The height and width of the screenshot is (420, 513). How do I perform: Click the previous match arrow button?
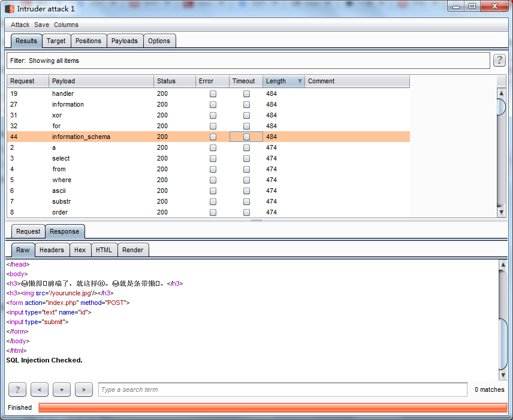tap(40, 389)
